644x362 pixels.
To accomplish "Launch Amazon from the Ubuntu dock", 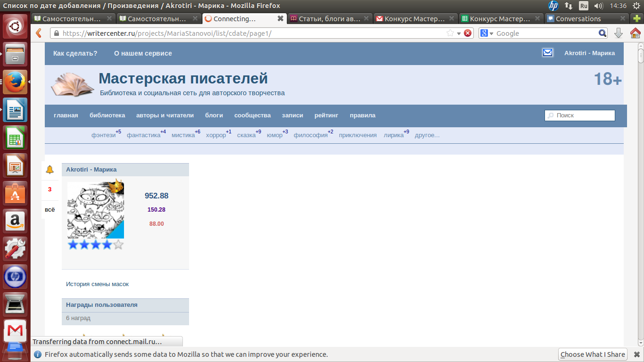I will [15, 221].
